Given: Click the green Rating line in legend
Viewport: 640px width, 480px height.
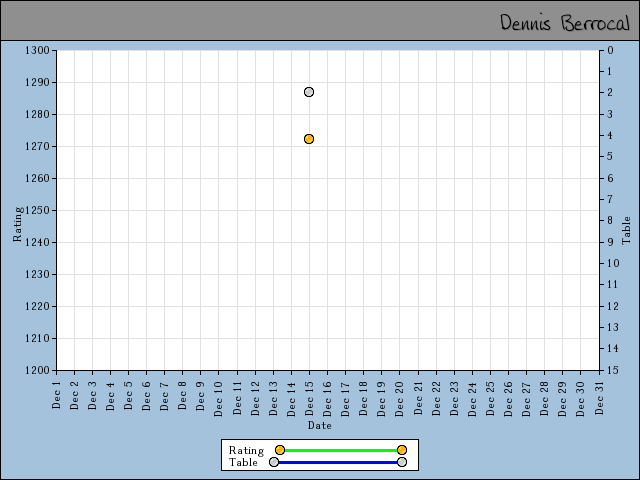Looking at the screenshot, I should tap(340, 450).
